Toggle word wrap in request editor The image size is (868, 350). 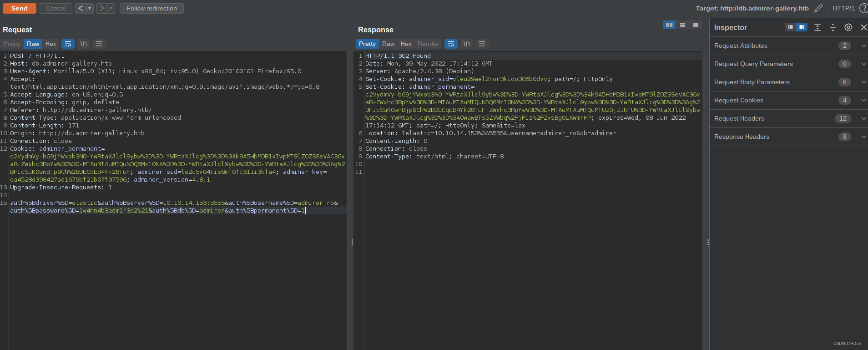point(68,44)
